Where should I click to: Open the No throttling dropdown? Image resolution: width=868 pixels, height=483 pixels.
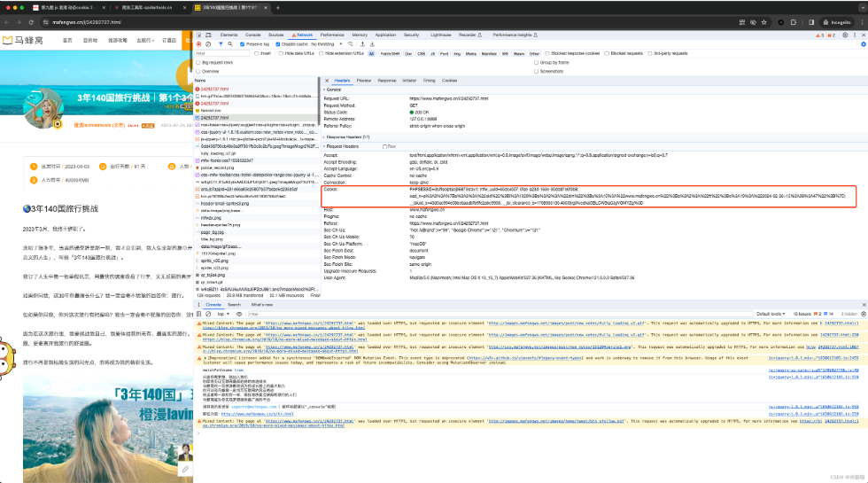pyautogui.click(x=326, y=43)
